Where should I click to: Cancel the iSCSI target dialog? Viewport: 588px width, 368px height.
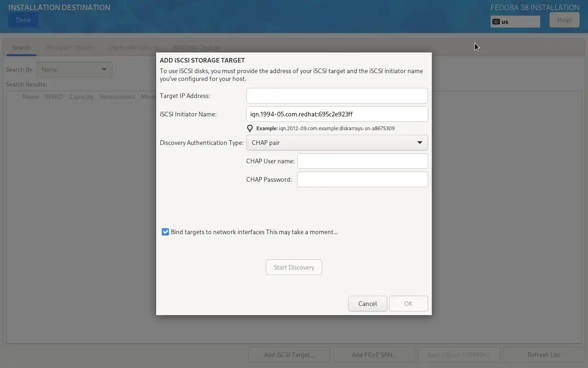pyautogui.click(x=367, y=304)
